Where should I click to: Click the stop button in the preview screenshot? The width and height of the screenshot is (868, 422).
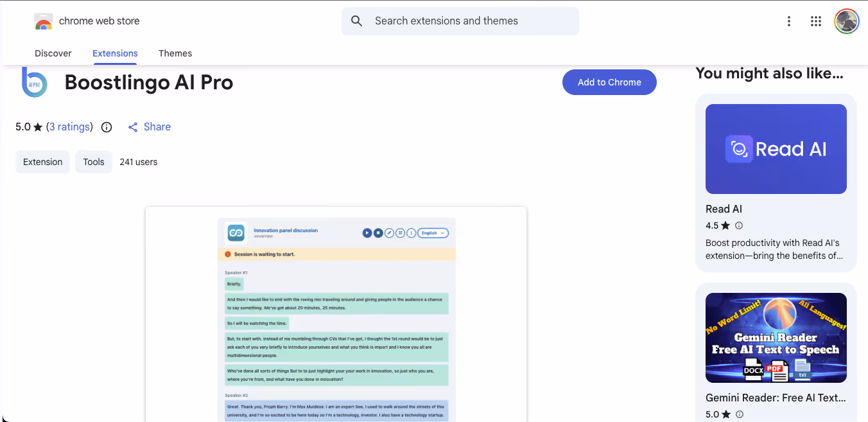[x=378, y=233]
